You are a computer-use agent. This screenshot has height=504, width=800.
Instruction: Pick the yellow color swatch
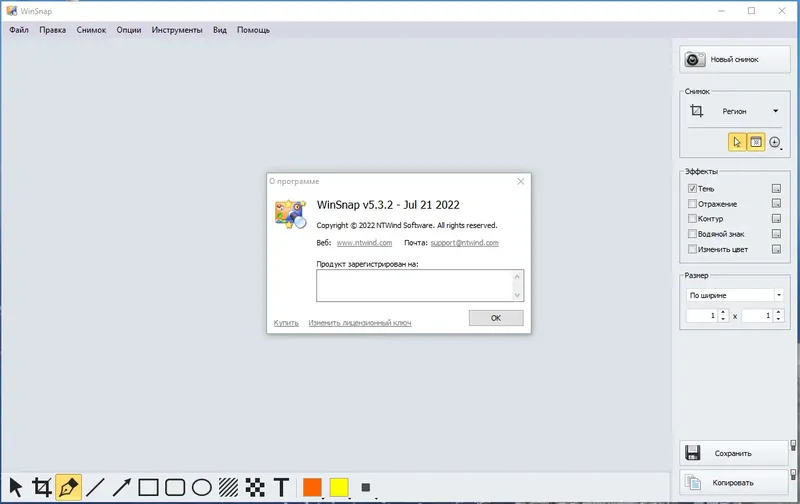(339, 487)
